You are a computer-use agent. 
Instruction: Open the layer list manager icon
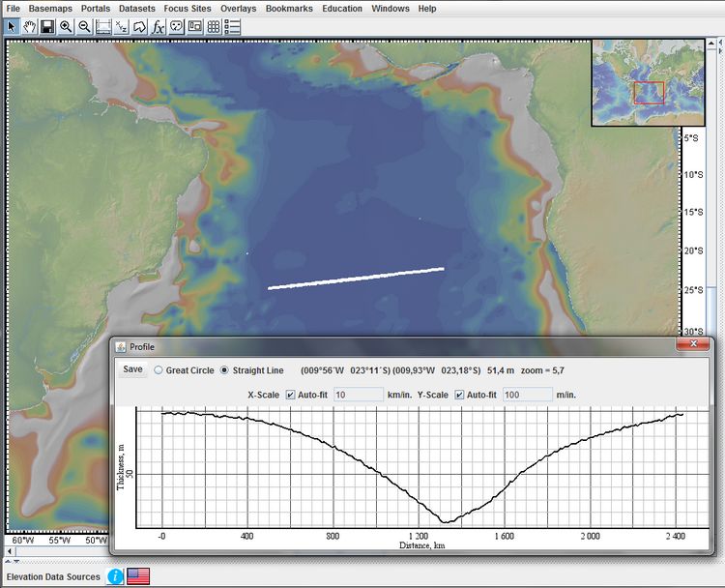point(232,27)
